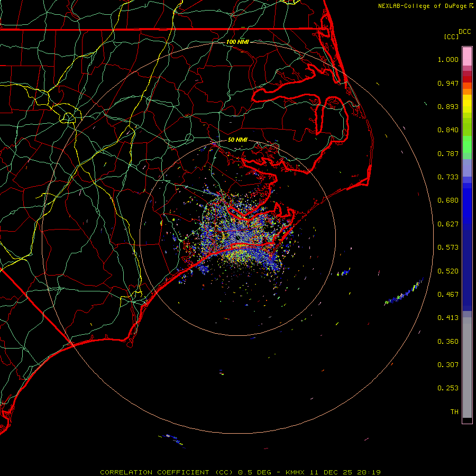Select the 0.840 scale value
This screenshot has height=476, width=476.
(448, 130)
